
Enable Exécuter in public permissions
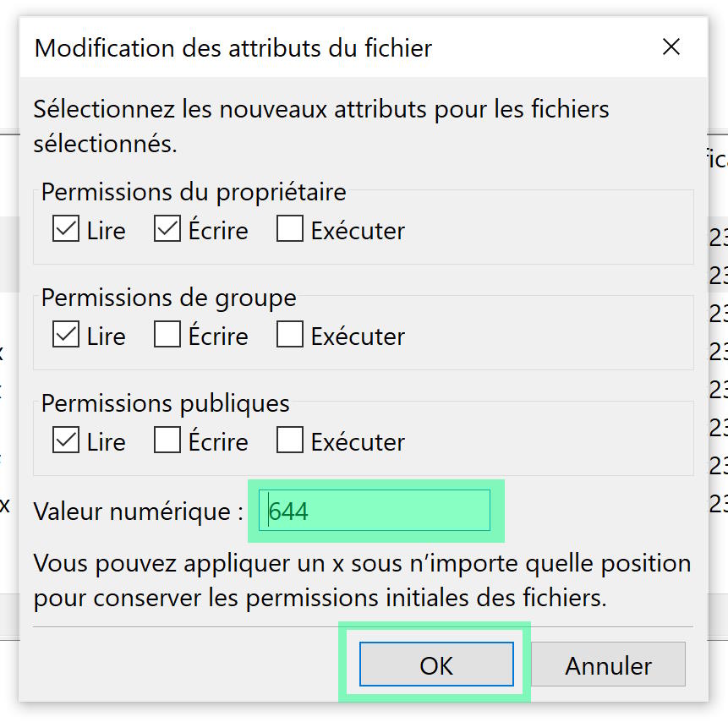tap(289, 441)
